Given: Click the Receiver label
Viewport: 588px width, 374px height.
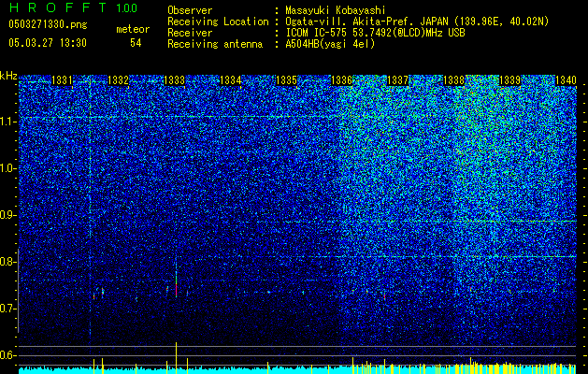Looking at the screenshot, I should (190, 33).
